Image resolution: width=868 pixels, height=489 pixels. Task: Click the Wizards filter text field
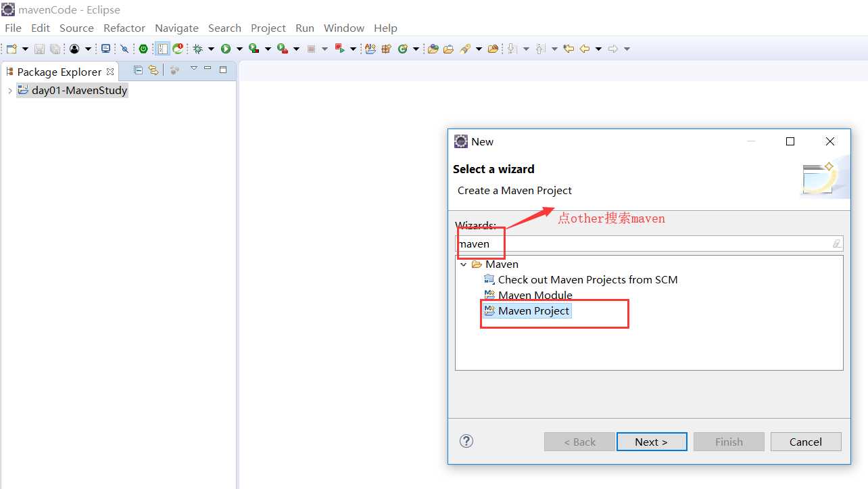tap(649, 243)
